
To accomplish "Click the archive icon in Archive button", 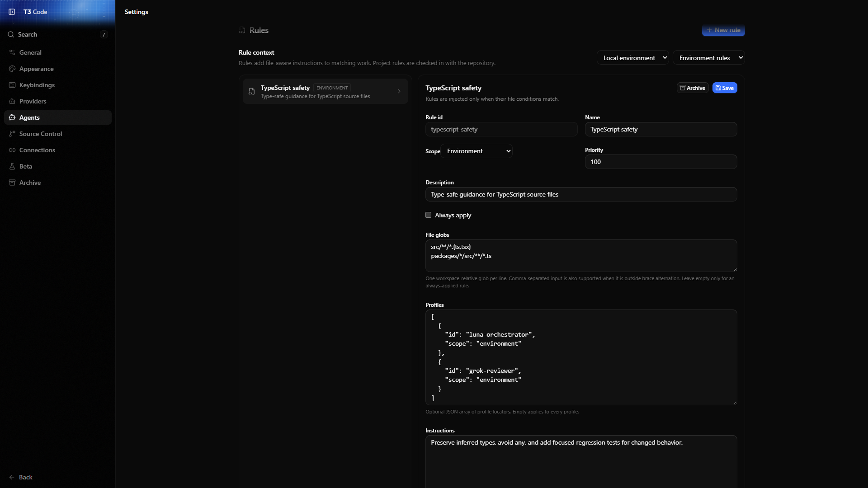I will click(x=683, y=88).
